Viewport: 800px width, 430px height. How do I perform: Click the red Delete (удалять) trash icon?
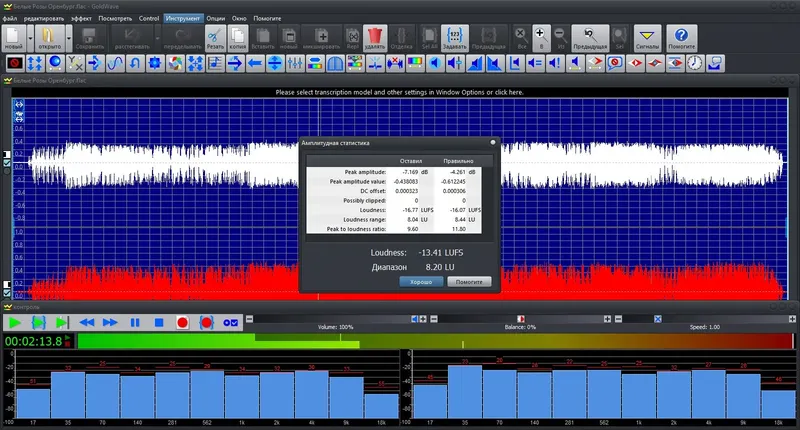[376, 38]
